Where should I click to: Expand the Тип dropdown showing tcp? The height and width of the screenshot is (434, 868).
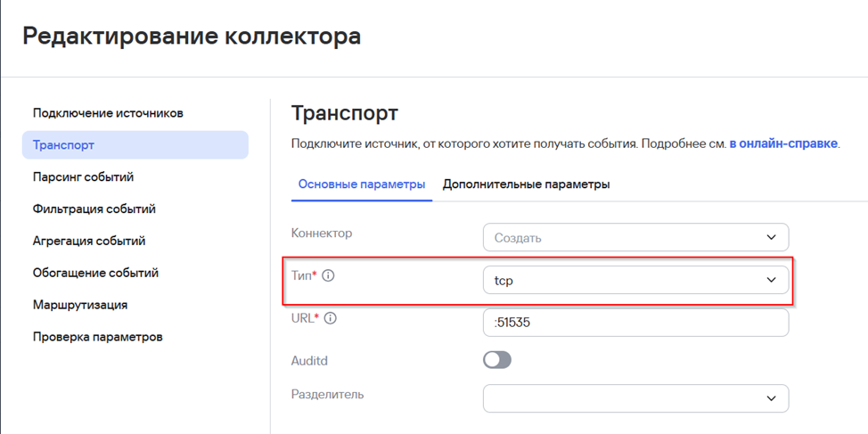[x=635, y=281]
